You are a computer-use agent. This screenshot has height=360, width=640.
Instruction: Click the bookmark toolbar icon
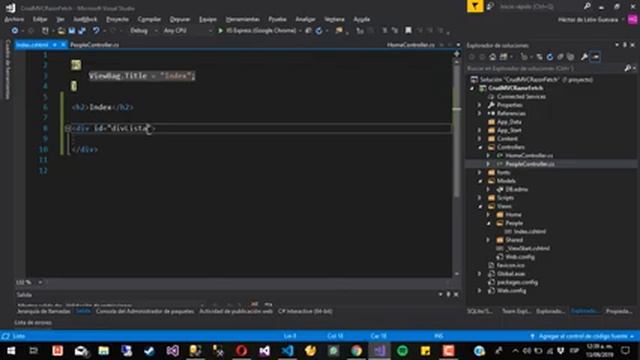coord(408,30)
